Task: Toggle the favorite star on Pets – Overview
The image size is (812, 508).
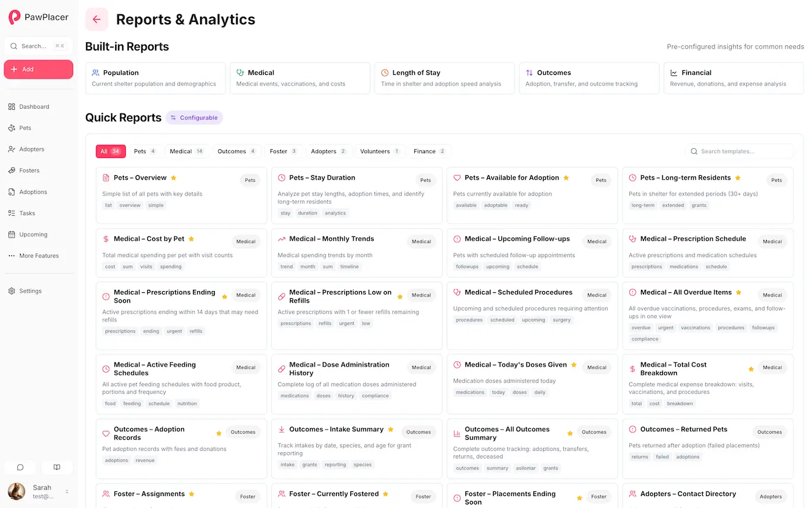Action: (173, 177)
